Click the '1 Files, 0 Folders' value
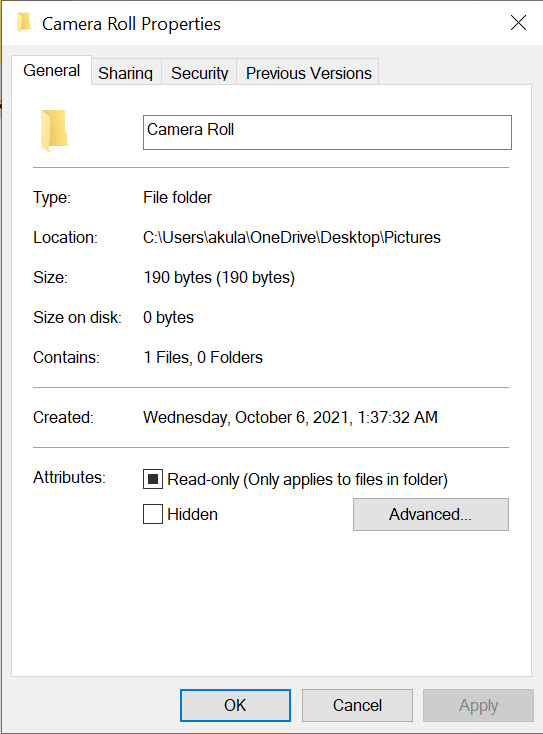The width and height of the screenshot is (543, 734). (x=203, y=358)
